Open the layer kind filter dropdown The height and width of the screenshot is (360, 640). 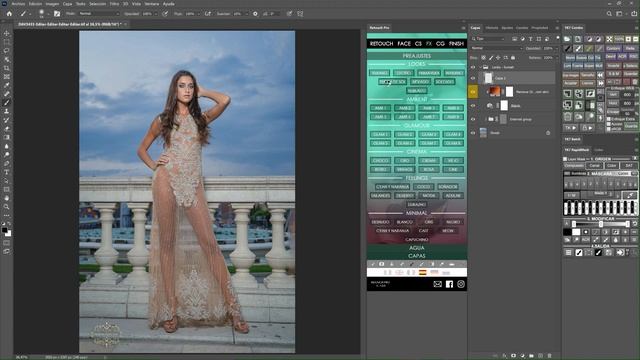pyautogui.click(x=488, y=39)
